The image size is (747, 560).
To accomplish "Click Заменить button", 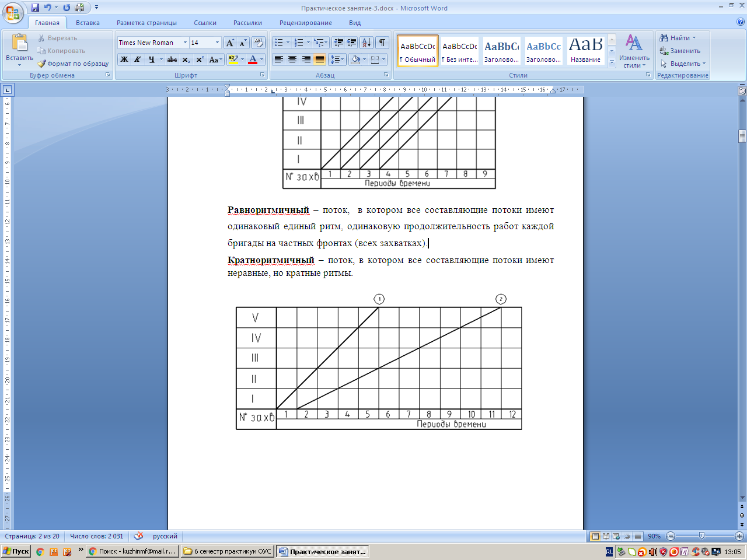I will coord(680,51).
